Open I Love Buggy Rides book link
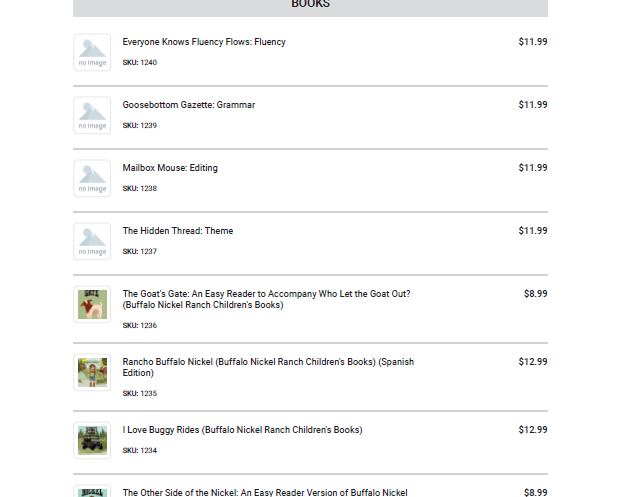The width and height of the screenshot is (622, 497). click(242, 430)
